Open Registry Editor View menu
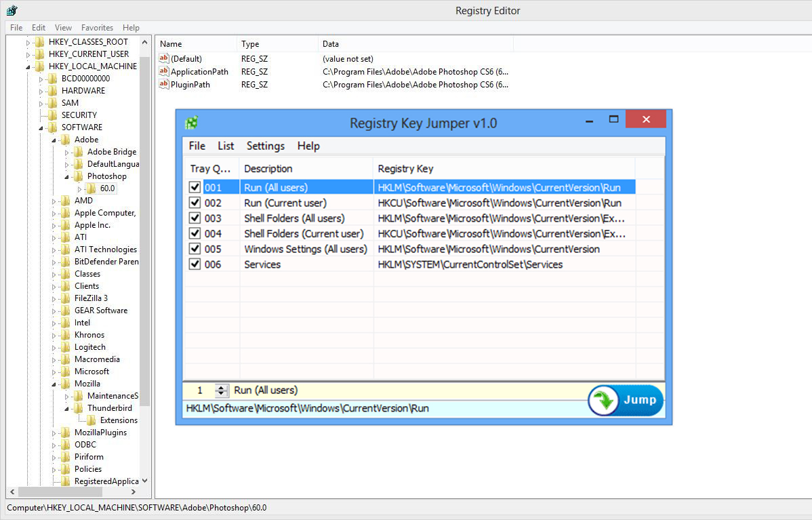812x520 pixels. point(63,27)
